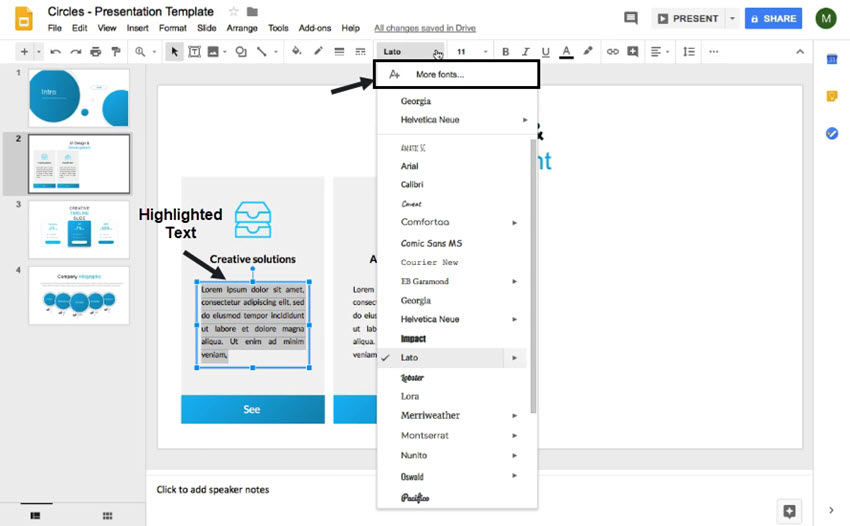850x526 pixels.
Task: Expand the Oswald font weights arrow
Action: coord(514,476)
